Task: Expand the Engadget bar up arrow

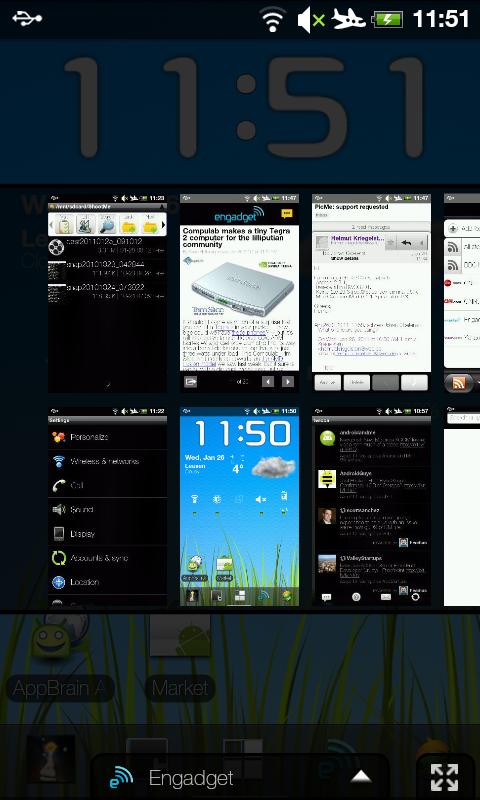Action: pyautogui.click(x=361, y=777)
